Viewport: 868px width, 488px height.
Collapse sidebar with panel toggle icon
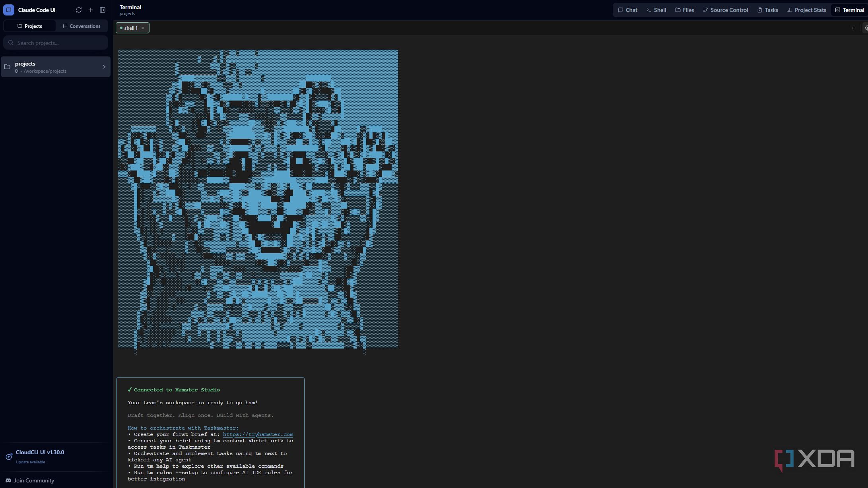(103, 10)
